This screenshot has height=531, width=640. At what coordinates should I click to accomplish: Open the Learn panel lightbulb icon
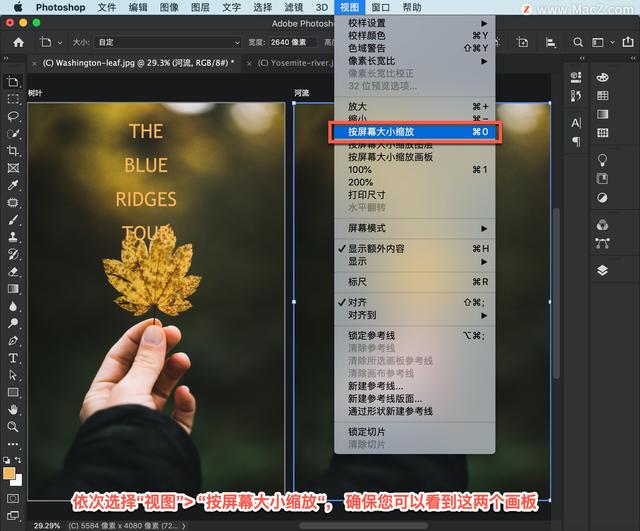602,160
